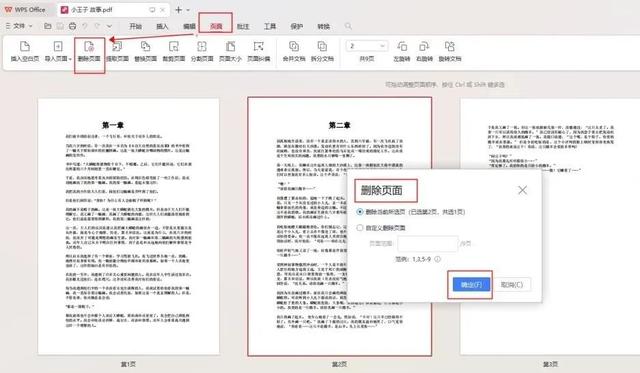
Task: Click the 左旋转 (rotate left) icon
Action: 402,47
